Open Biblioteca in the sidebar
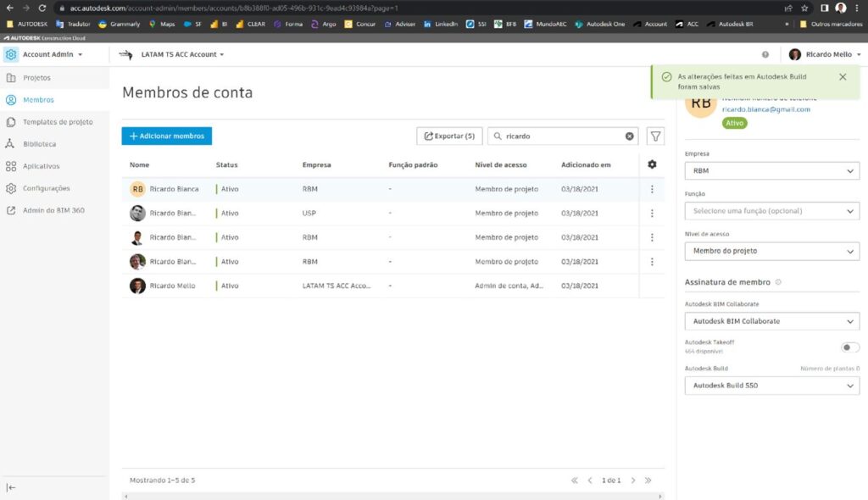This screenshot has width=868, height=500. click(39, 144)
